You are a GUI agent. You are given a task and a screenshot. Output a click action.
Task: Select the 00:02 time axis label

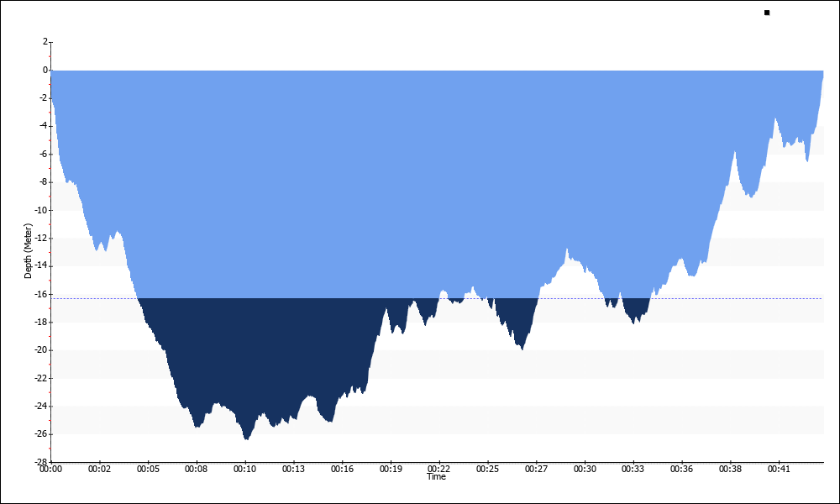[x=100, y=469]
